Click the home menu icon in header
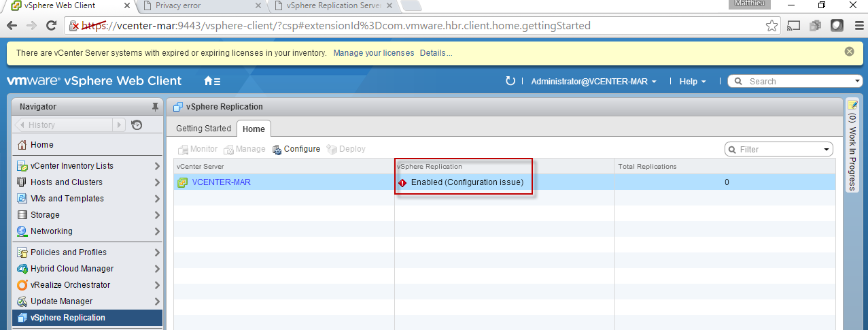Viewport: 868px width, 330px height. click(x=212, y=81)
